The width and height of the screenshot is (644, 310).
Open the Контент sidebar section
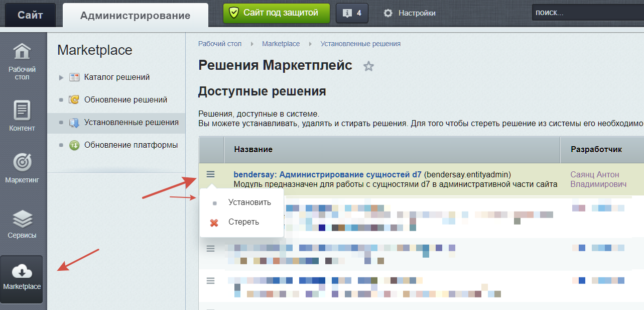coord(22,116)
